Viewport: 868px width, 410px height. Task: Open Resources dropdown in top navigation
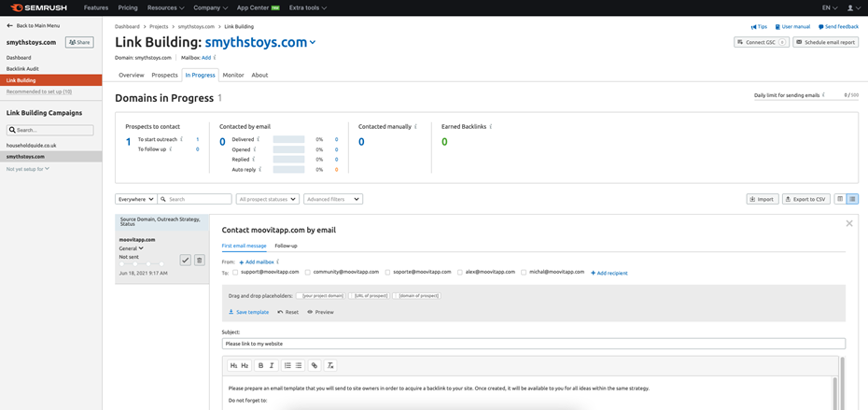pyautogui.click(x=166, y=7)
